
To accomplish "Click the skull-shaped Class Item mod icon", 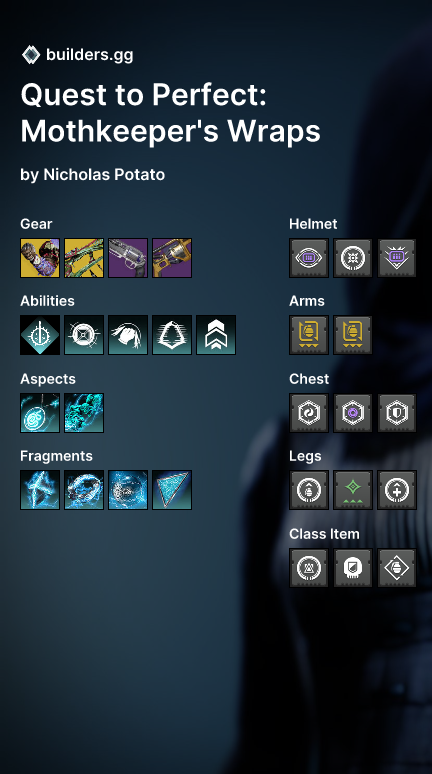I will (x=353, y=568).
